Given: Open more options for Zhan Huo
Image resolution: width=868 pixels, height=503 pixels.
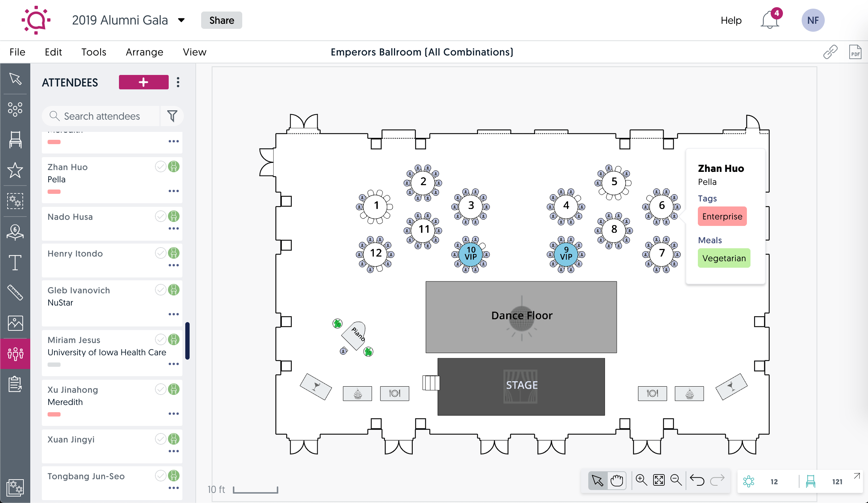Looking at the screenshot, I should tap(174, 191).
